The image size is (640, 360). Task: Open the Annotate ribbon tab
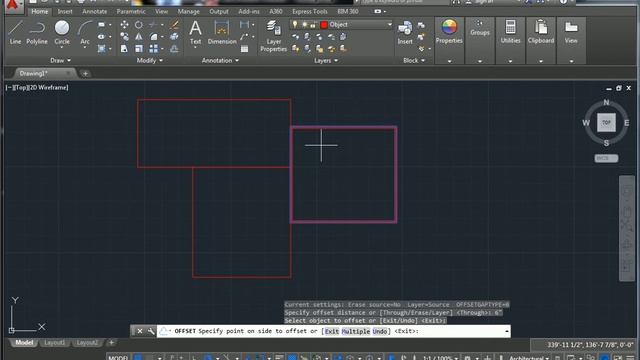click(94, 11)
